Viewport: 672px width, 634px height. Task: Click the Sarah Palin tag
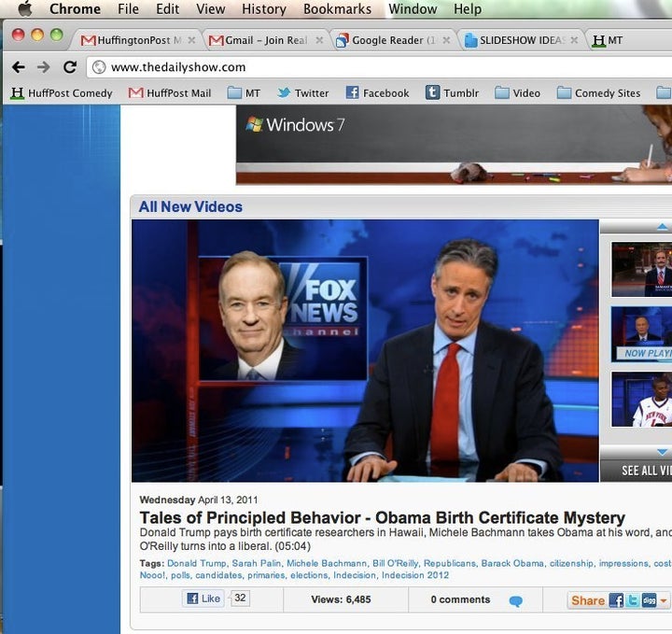pos(257,563)
